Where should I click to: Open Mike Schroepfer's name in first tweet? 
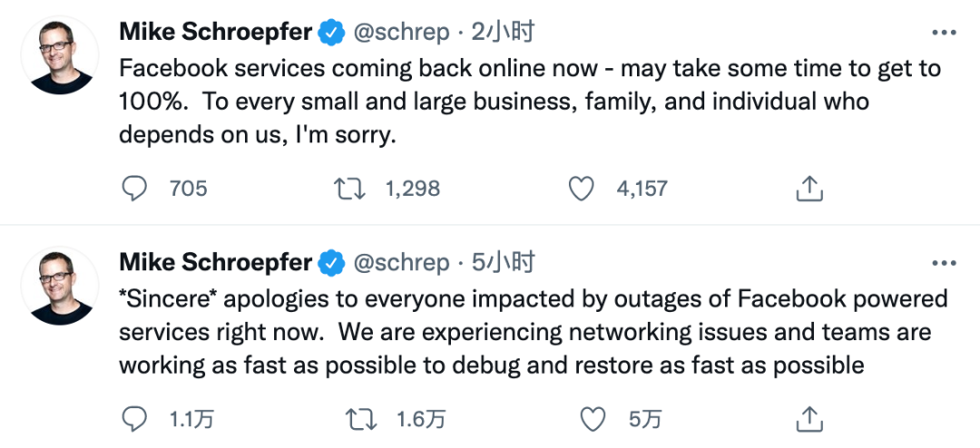[216, 34]
